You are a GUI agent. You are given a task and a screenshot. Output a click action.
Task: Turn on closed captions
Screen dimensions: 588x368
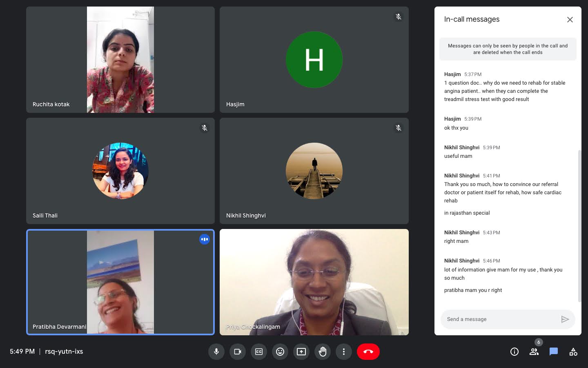click(259, 352)
